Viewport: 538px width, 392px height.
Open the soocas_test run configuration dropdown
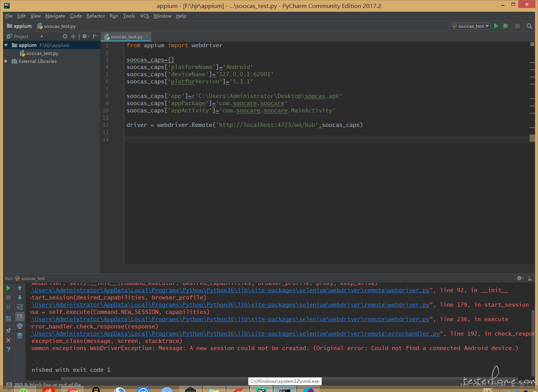pyautogui.click(x=470, y=26)
